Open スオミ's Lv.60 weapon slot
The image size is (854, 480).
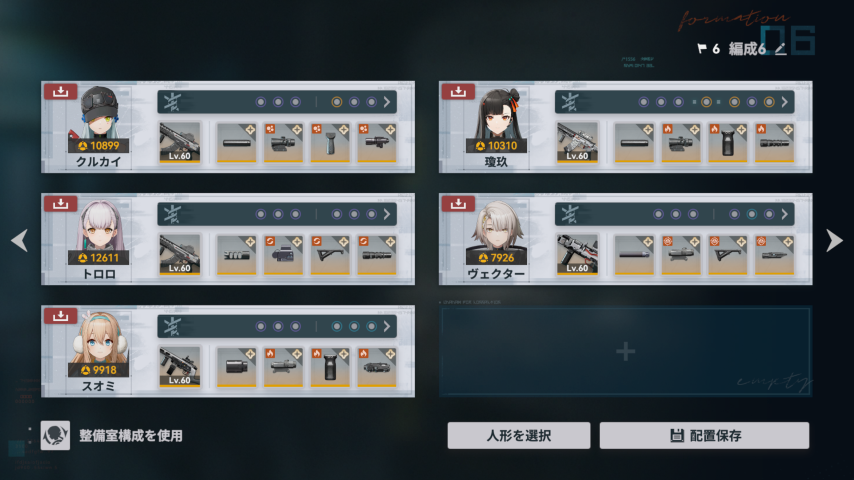[180, 366]
